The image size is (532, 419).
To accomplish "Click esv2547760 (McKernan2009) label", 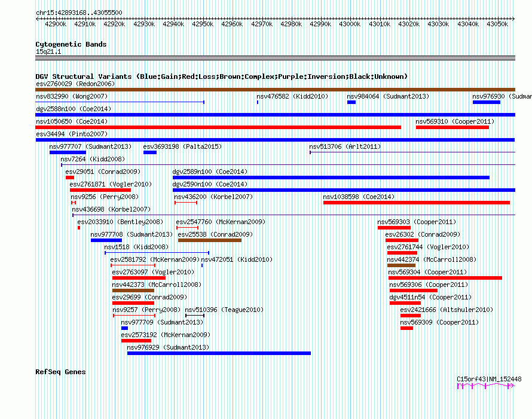I will (221, 222).
